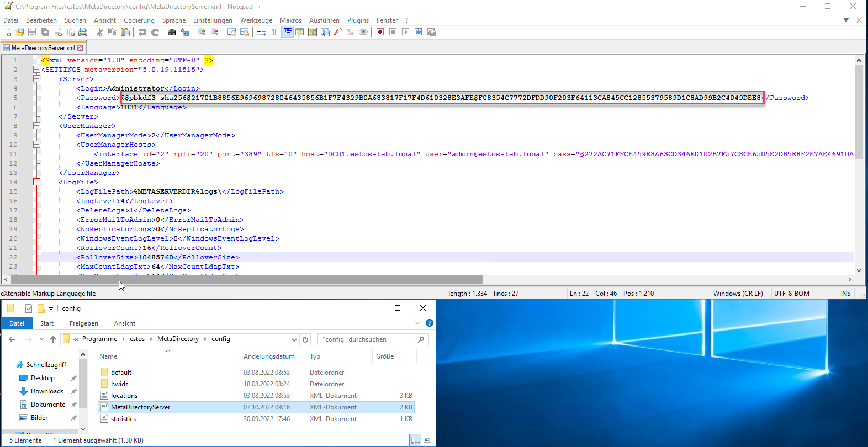Screen dimensions: 868x447
Task: Switch to the Ansicht tab in Explorer
Action: (124, 323)
